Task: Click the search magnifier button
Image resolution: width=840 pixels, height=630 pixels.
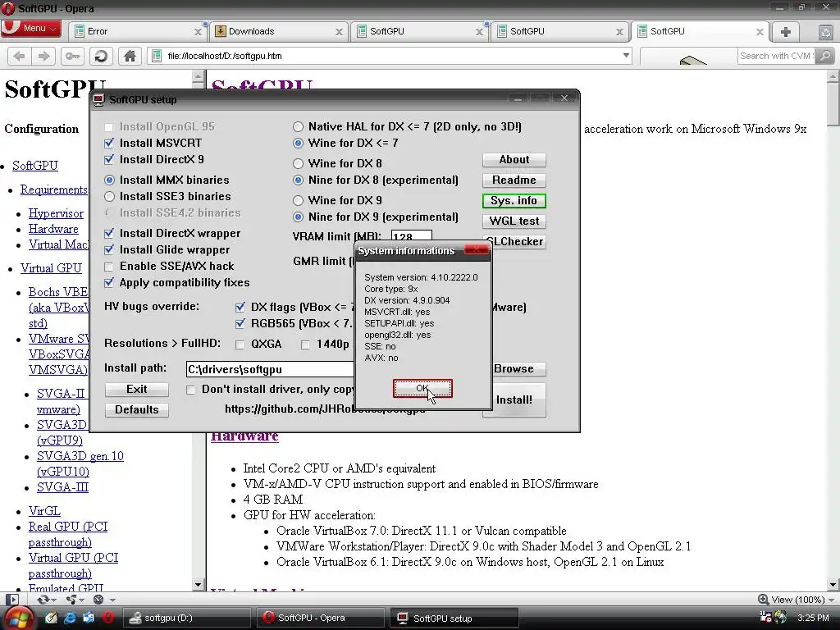Action: pos(825,56)
